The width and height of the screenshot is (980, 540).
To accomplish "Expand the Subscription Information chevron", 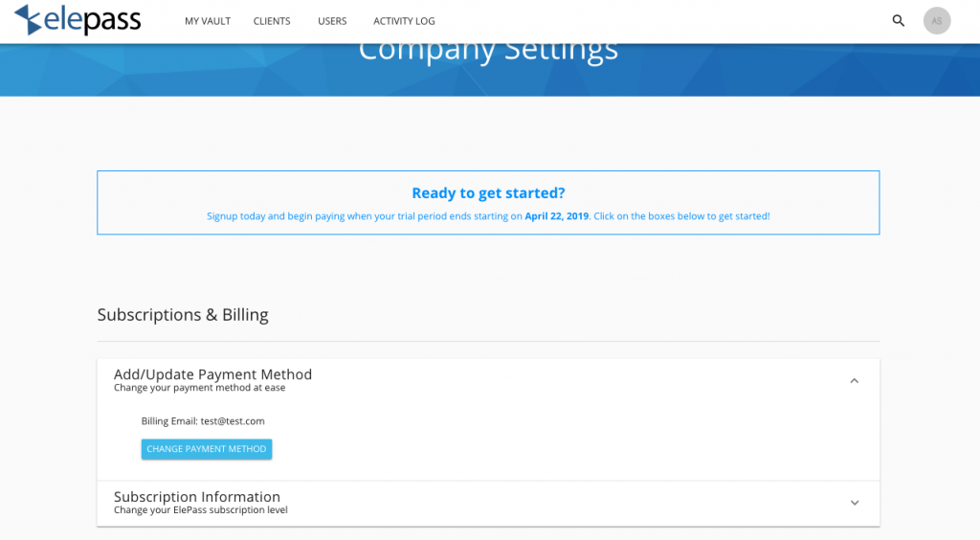I will [854, 503].
